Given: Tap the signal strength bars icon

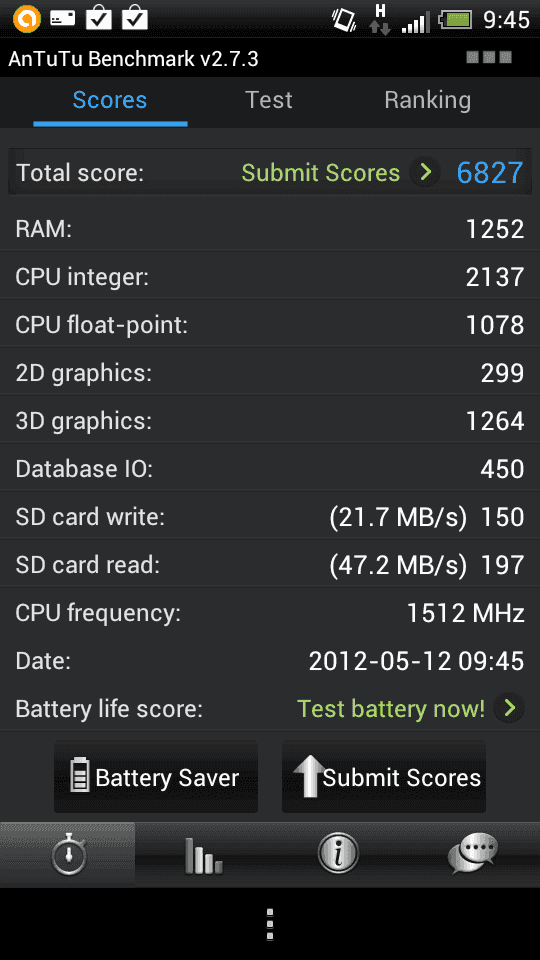Looking at the screenshot, I should 416,22.
